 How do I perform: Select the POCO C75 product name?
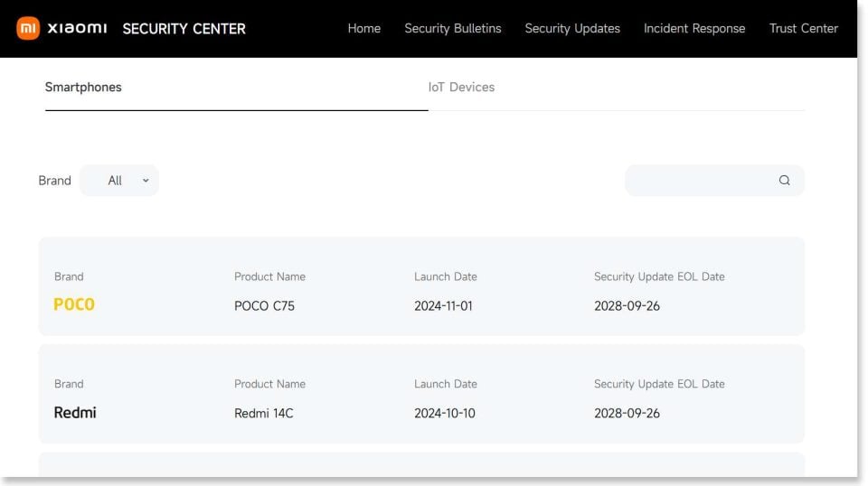(x=264, y=305)
